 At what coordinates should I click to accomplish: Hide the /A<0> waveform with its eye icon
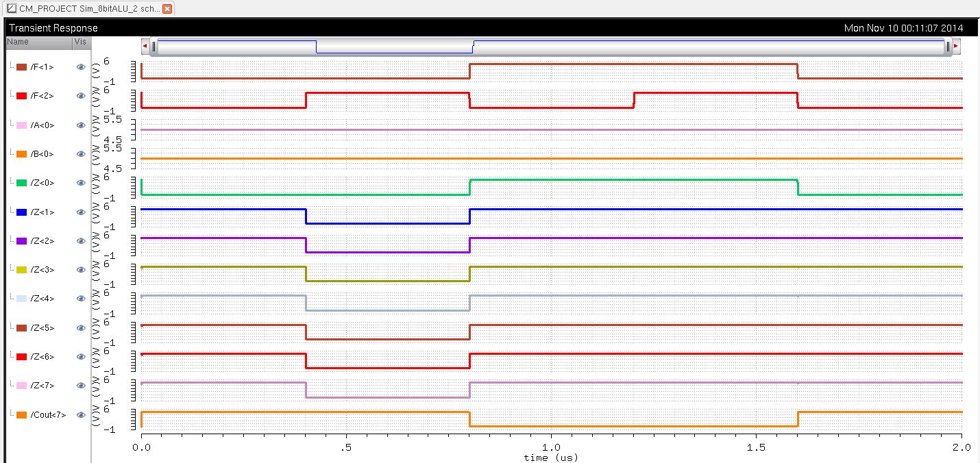[81, 125]
